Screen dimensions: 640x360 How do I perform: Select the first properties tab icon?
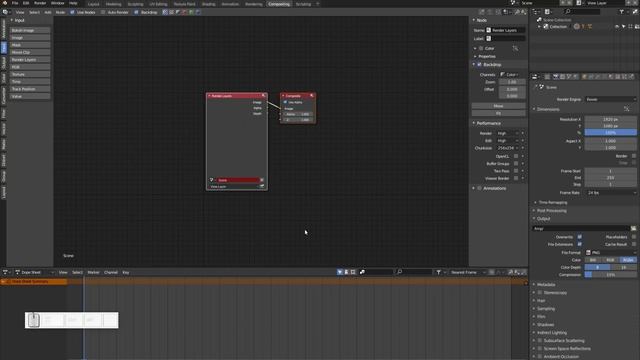(x=547, y=77)
